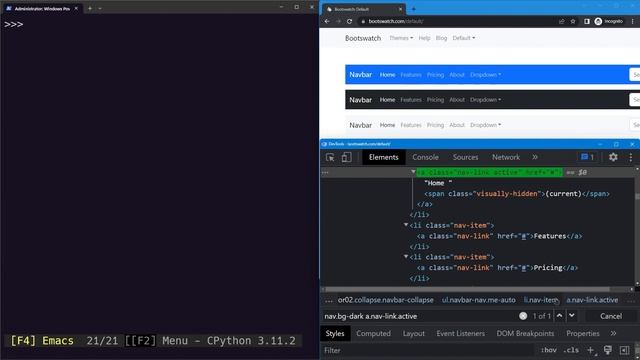Reload the Bootswatch page
Viewport: 640px width, 360px height.
(349, 21)
